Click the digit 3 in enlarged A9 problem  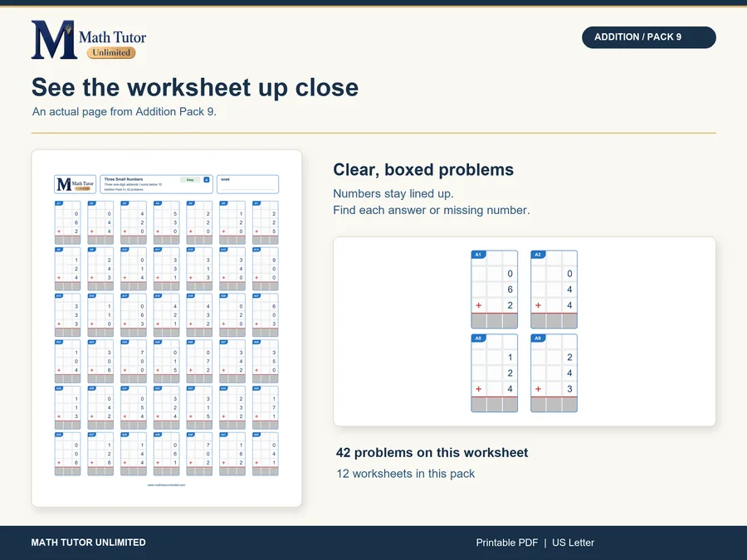569,388
